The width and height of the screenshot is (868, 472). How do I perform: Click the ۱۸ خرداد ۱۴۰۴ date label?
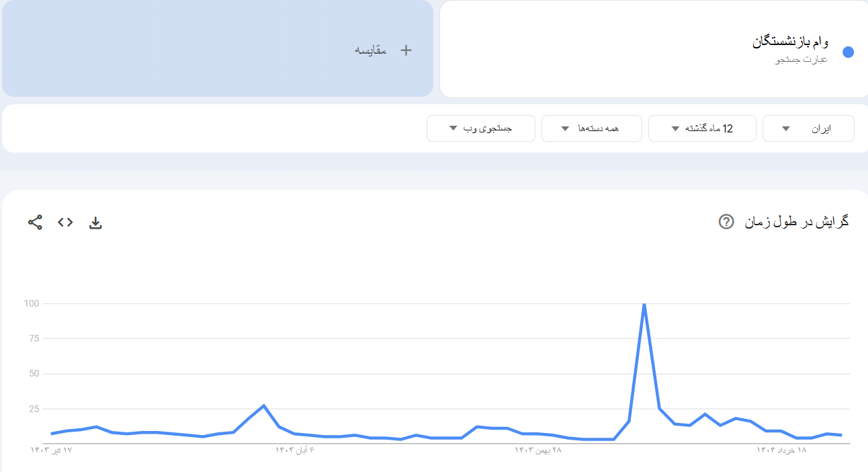(781, 450)
